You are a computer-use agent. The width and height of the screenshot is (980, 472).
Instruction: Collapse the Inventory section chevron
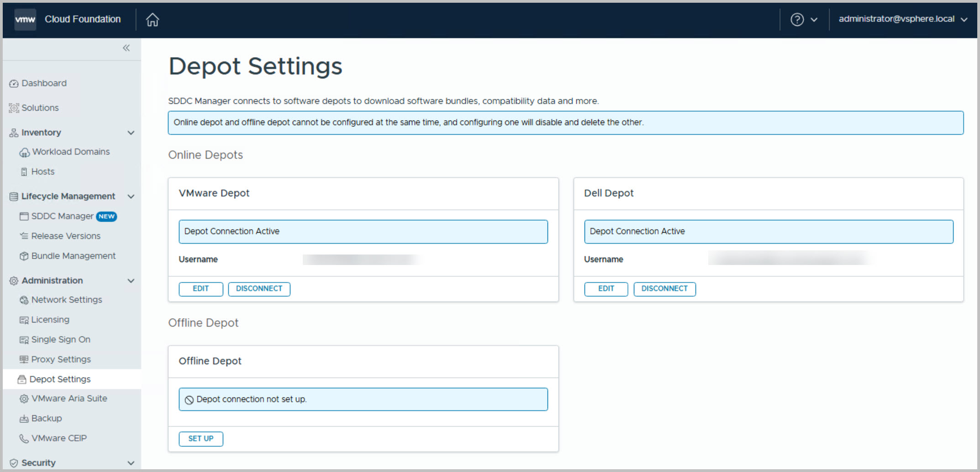tap(131, 133)
